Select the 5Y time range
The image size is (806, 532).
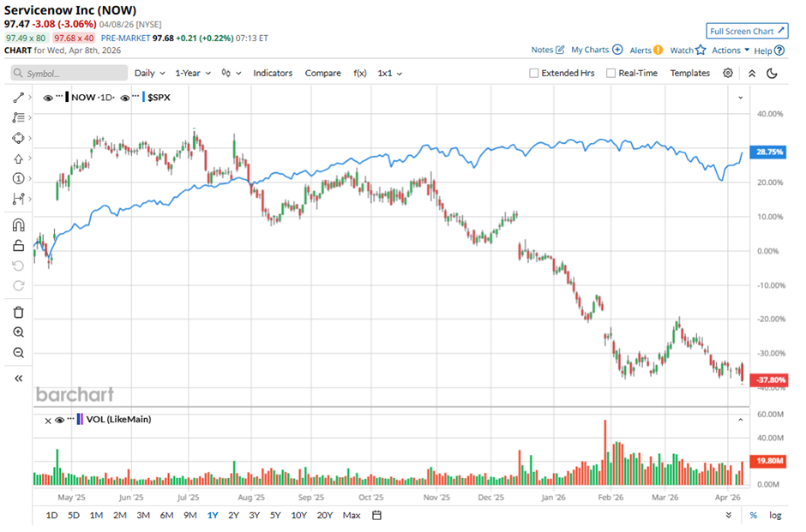click(275, 516)
